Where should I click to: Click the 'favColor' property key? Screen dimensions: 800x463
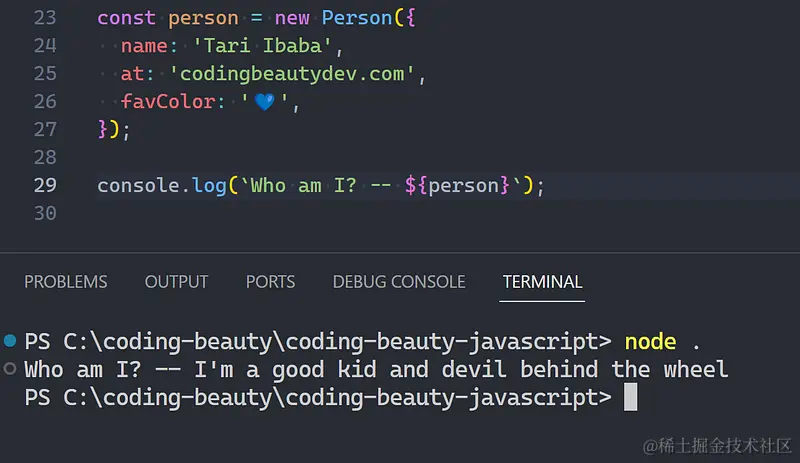click(x=168, y=102)
